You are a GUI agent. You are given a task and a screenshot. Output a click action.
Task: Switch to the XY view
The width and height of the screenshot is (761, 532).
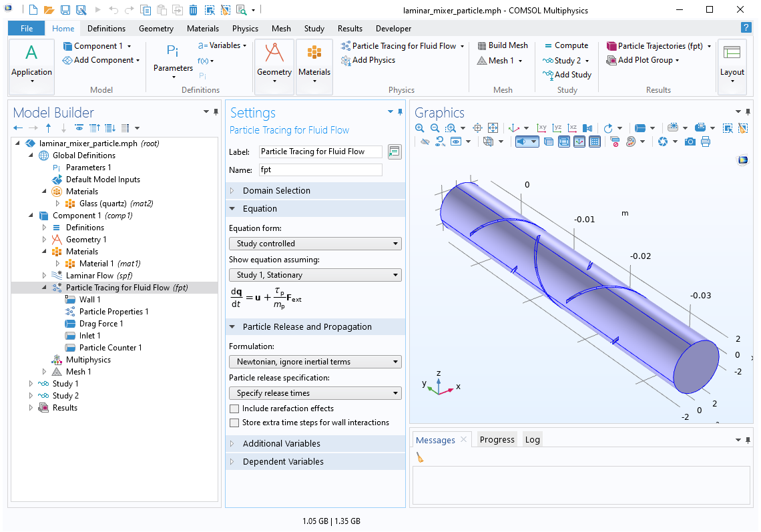click(542, 127)
